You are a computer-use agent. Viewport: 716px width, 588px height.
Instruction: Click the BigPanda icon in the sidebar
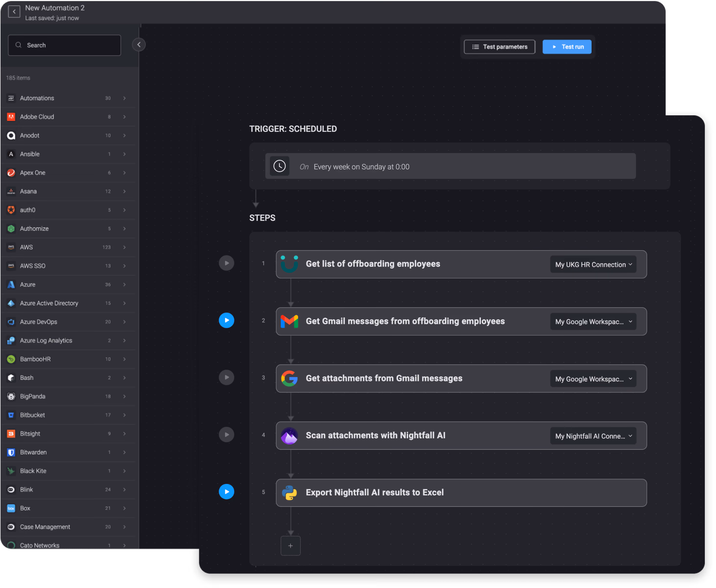(x=11, y=397)
